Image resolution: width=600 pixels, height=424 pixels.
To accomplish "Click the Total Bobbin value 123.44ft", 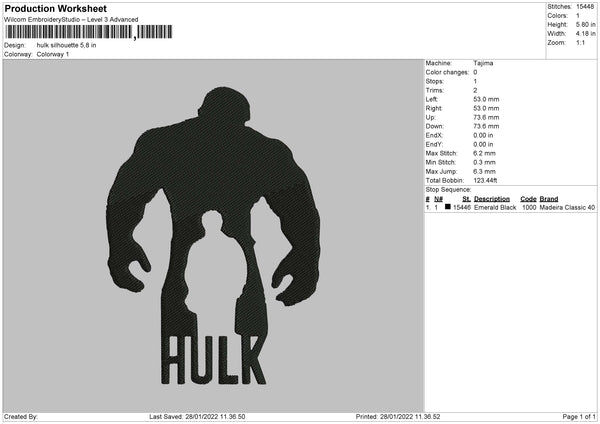I will [485, 180].
